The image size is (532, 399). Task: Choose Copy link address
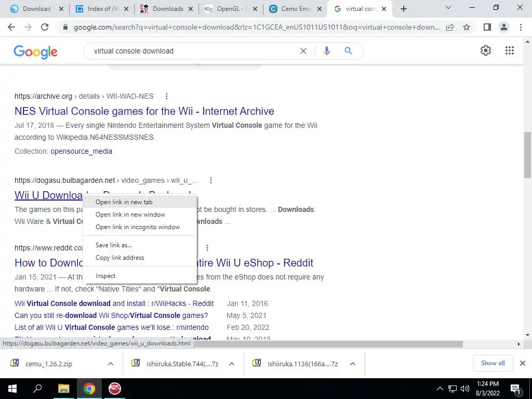point(140,258)
